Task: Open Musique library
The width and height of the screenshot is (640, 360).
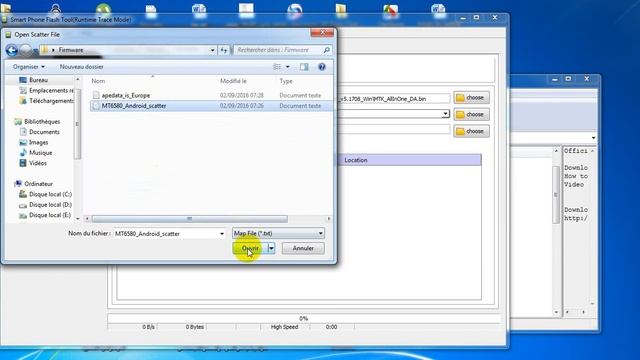Action: 36,153
